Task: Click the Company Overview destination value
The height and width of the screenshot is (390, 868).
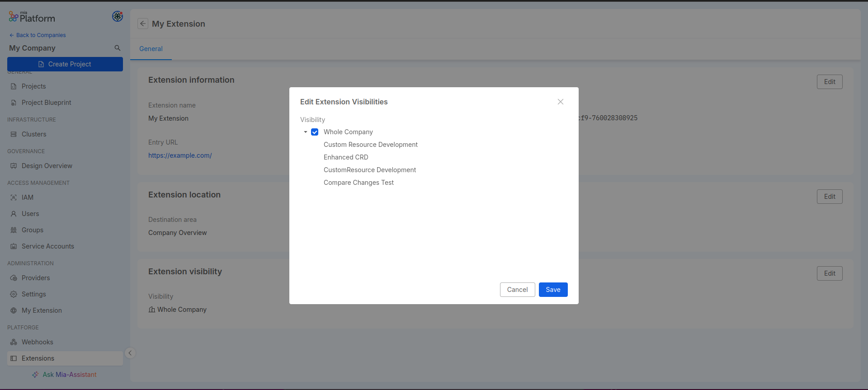Action: [178, 233]
